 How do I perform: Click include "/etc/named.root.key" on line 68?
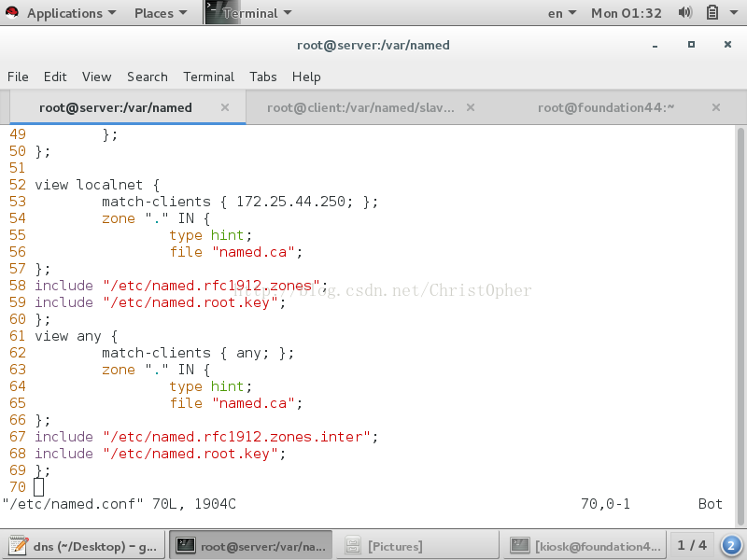[x=160, y=454]
